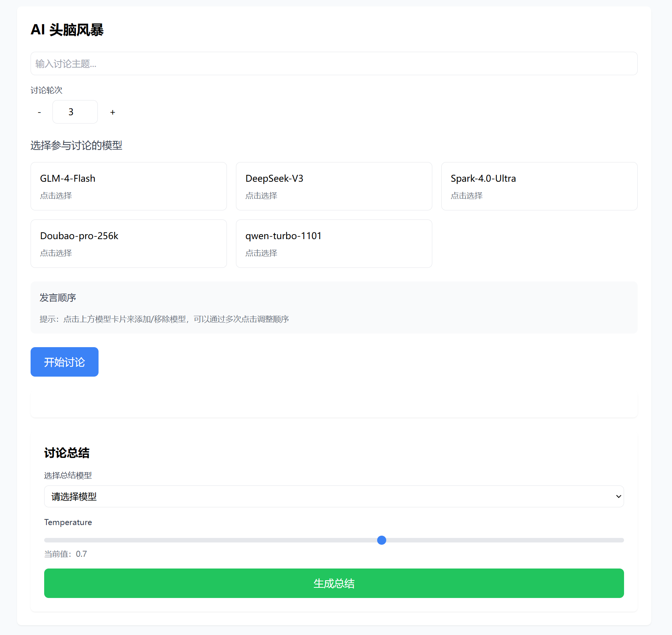Click the 讨论总结 section heading
This screenshot has height=635, width=672.
(67, 453)
